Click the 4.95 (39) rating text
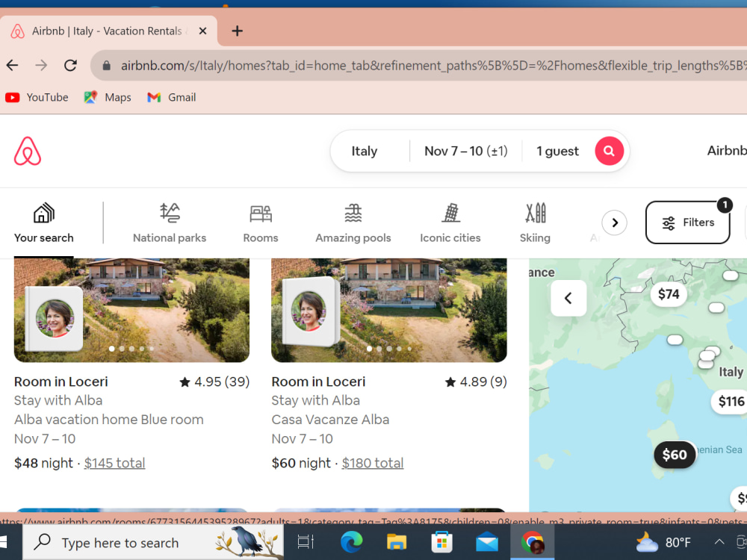 click(x=214, y=382)
